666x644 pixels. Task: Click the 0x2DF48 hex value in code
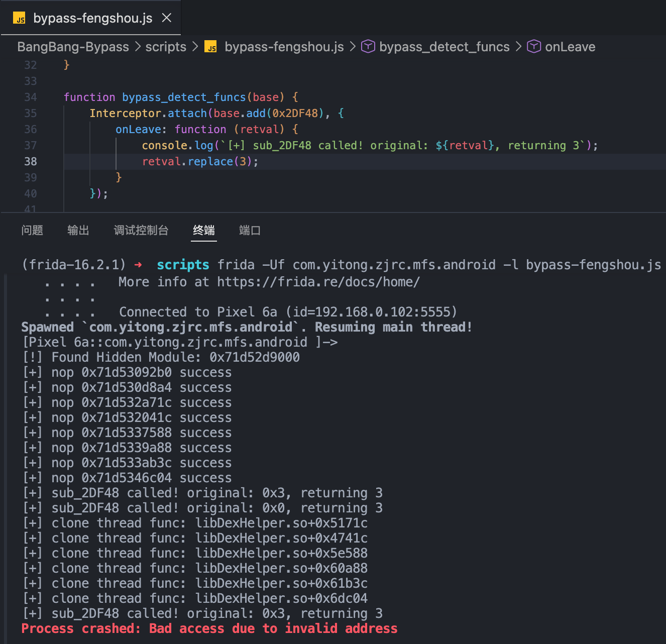[x=295, y=113]
